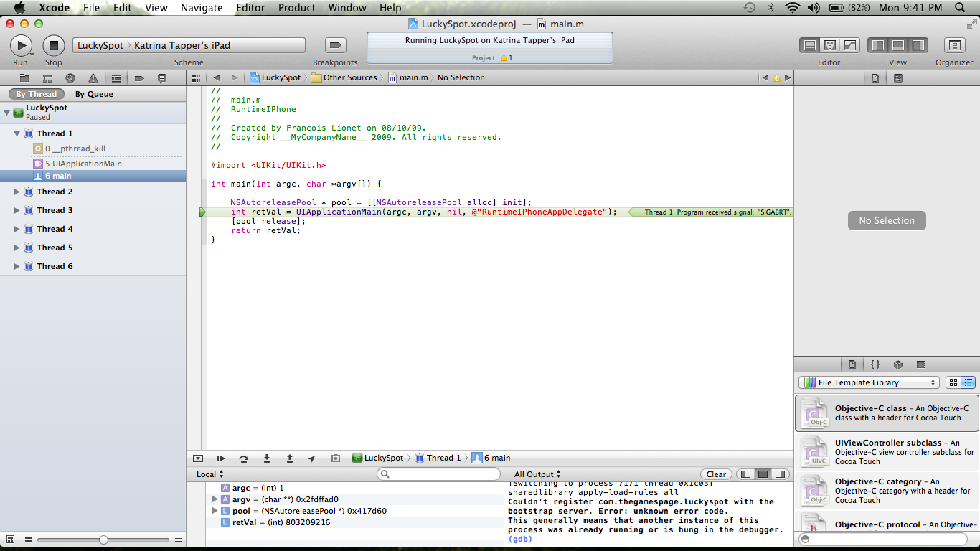Click LuckySpot in the editor jump bar
980x551 pixels.
click(x=275, y=77)
